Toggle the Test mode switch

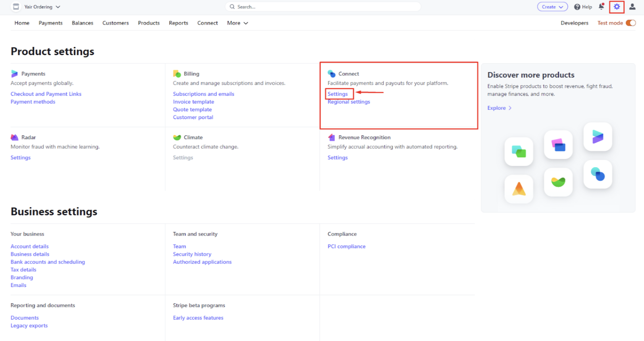[631, 23]
